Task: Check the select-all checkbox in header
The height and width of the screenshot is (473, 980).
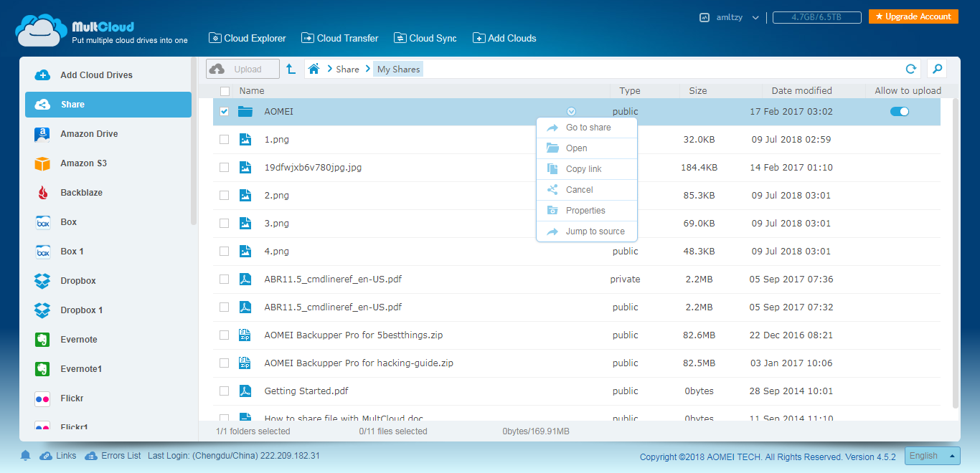Action: click(x=225, y=91)
